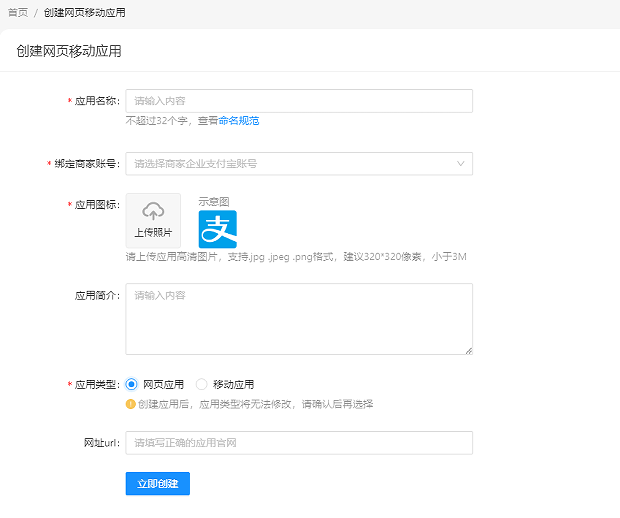Click the Alipay sample icon image
Viewport: 620px width, 518px height.
[x=217, y=229]
